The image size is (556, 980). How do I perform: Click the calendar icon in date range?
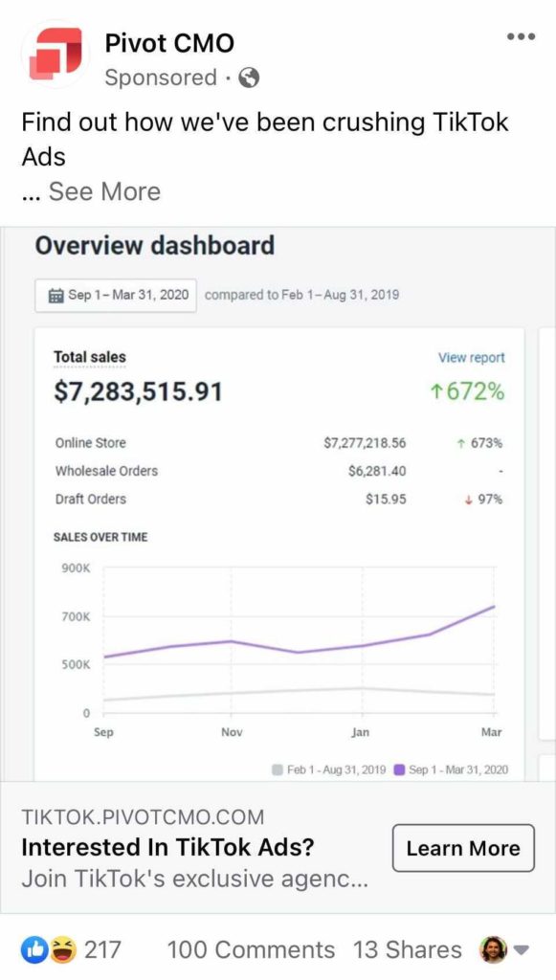coord(56,295)
